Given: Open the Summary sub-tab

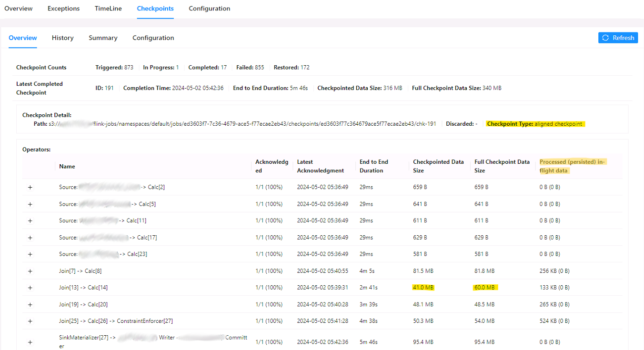Looking at the screenshot, I should [103, 38].
